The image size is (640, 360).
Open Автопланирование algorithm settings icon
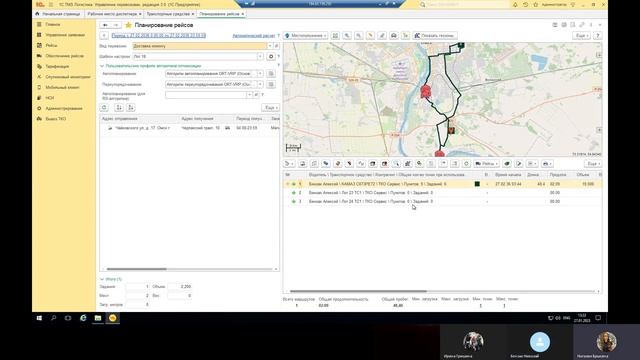(x=271, y=73)
